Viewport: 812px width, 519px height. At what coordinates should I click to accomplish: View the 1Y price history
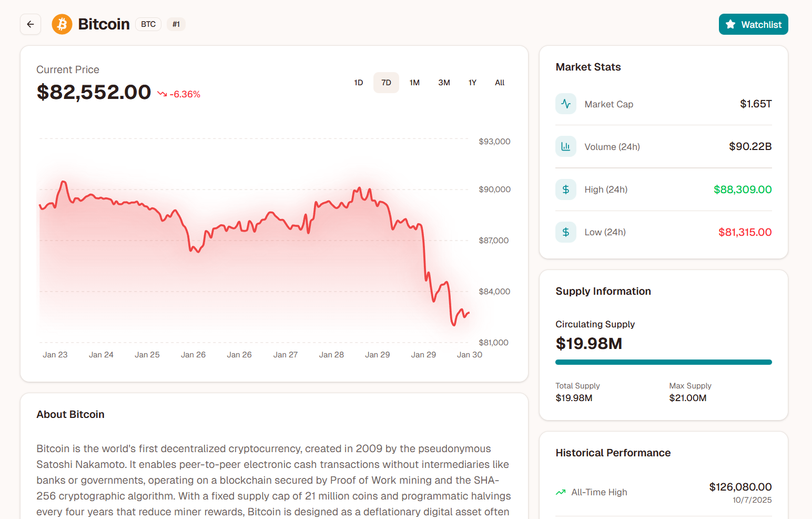coord(472,83)
